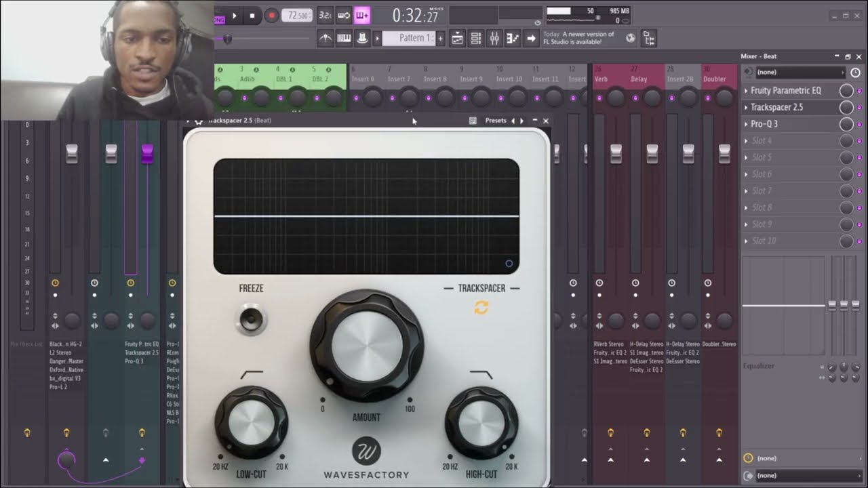Click the High-Cut knob
This screenshot has height=488, width=868.
coord(481,423)
